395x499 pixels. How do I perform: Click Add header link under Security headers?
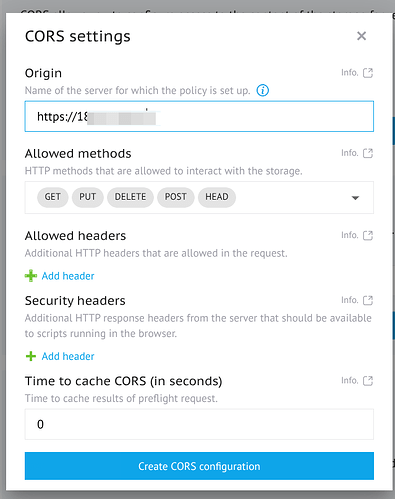tap(68, 356)
